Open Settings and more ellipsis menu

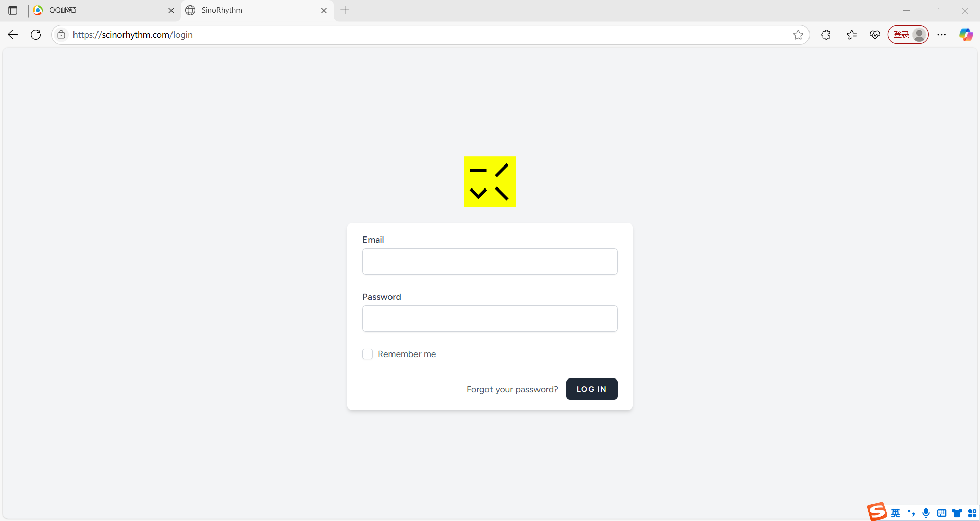point(942,35)
